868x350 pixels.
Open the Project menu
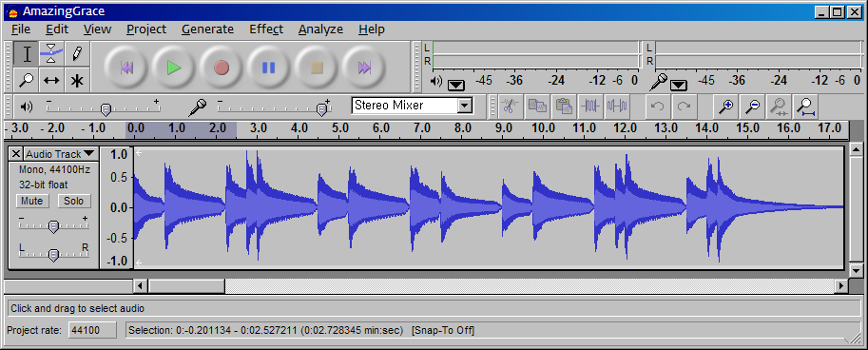pos(146,29)
